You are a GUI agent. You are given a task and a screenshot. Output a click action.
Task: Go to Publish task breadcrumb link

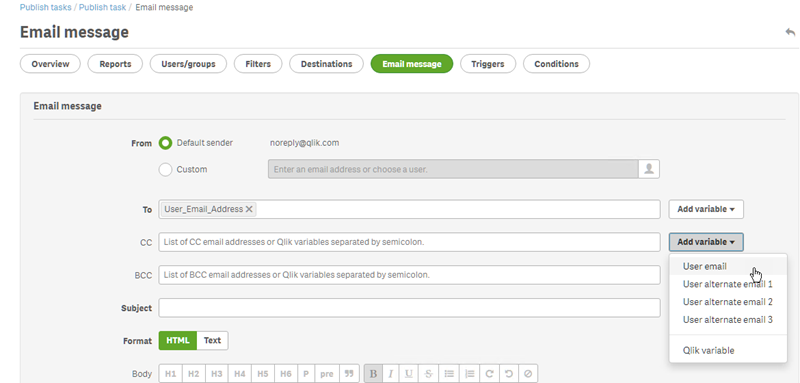(103, 8)
